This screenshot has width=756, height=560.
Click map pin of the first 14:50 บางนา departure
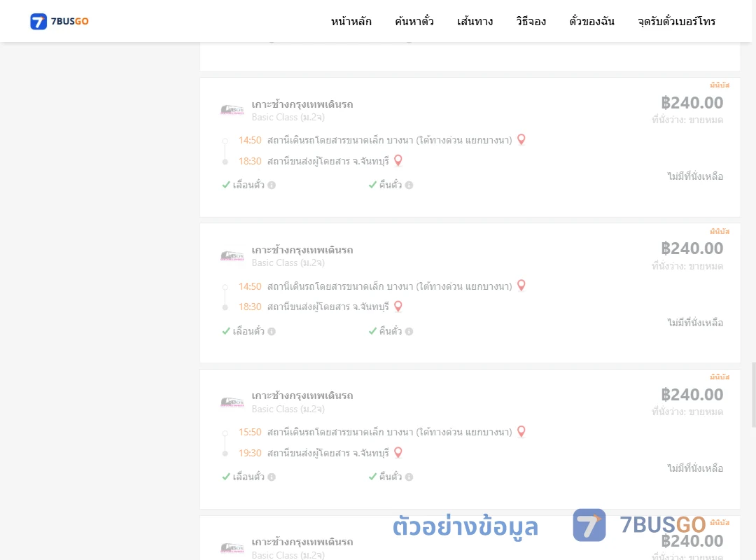click(521, 139)
